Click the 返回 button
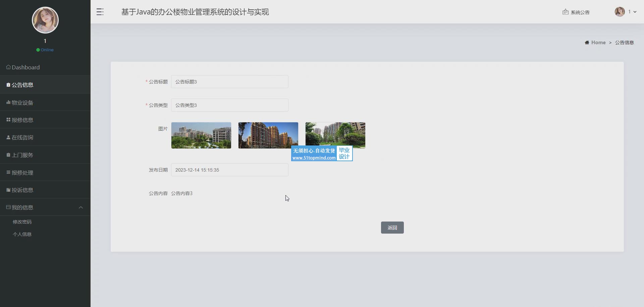This screenshot has width=644, height=307. [392, 228]
